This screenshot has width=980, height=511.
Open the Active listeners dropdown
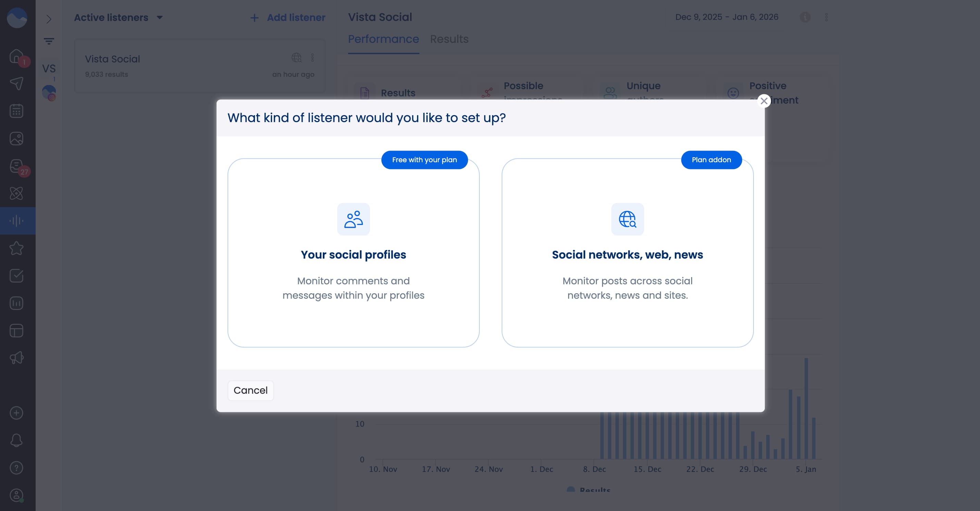click(118, 17)
